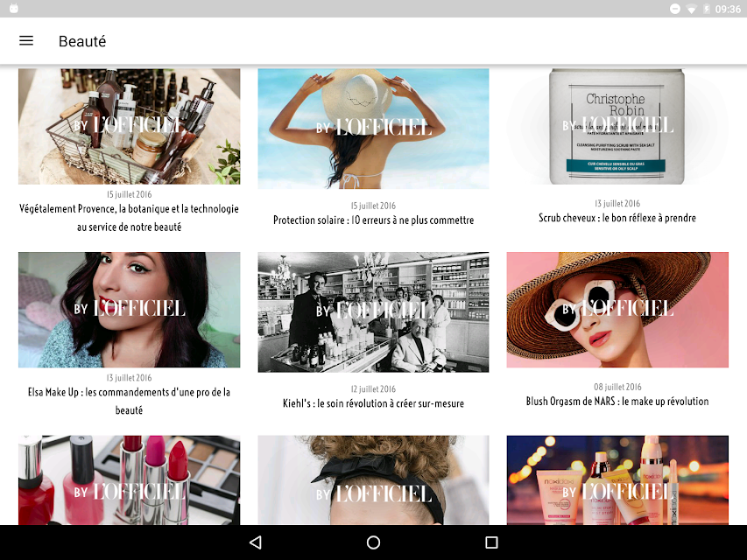Image resolution: width=747 pixels, height=560 pixels.
Task: Read 'Blush Orgasm de NARS' headline
Action: coord(617,401)
